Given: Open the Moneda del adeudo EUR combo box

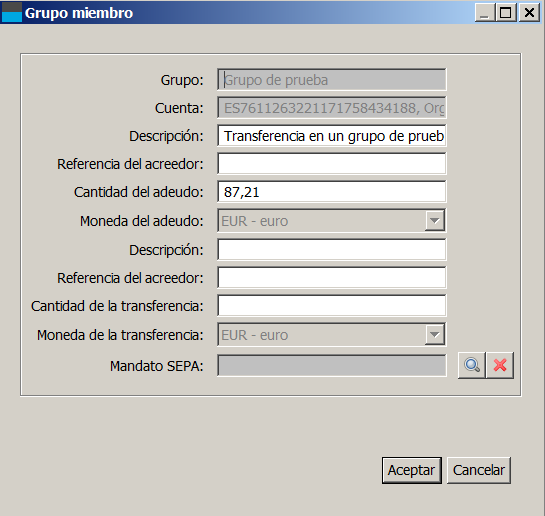Looking at the screenshot, I should (332, 220).
